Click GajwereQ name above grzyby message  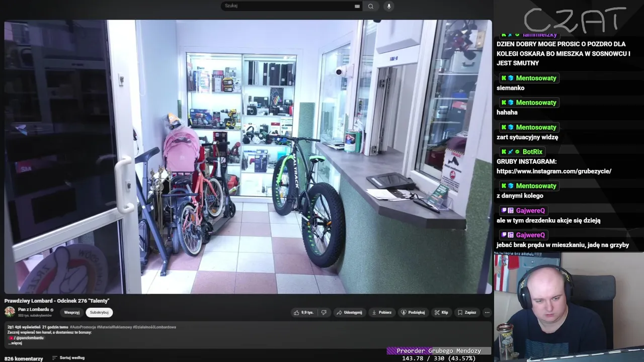(530, 235)
